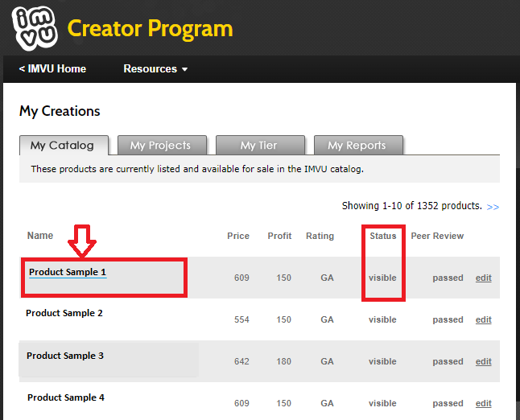Image resolution: width=520 pixels, height=420 pixels.
Task: Click price 554 of Product Sample 2
Action: coord(241,319)
